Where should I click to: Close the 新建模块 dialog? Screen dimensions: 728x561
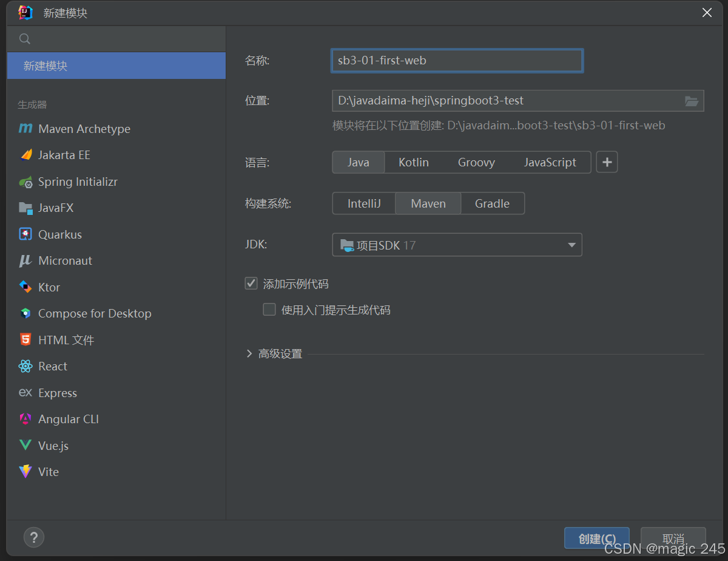[707, 13]
